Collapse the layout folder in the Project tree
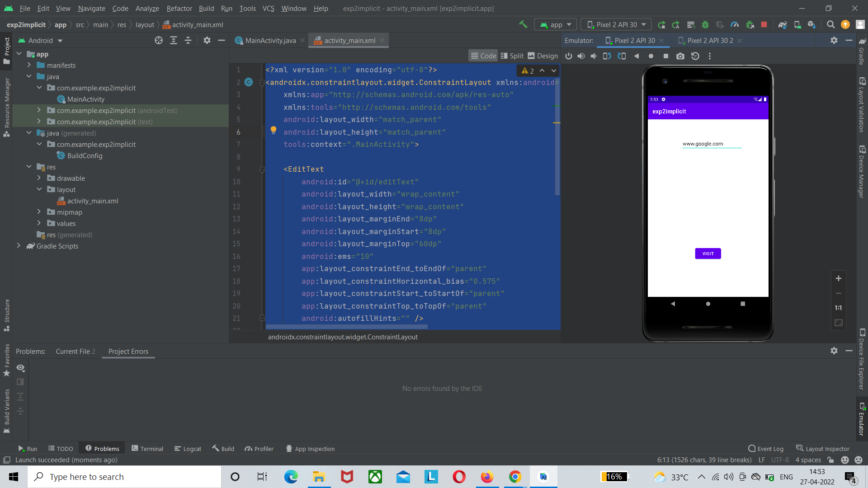This screenshot has height=488, width=868. pyautogui.click(x=39, y=189)
